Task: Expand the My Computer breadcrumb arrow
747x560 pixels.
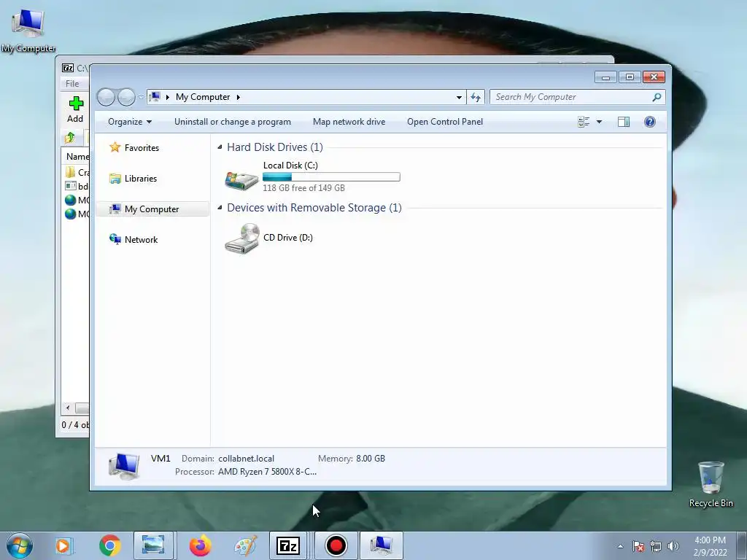Action: (x=239, y=97)
